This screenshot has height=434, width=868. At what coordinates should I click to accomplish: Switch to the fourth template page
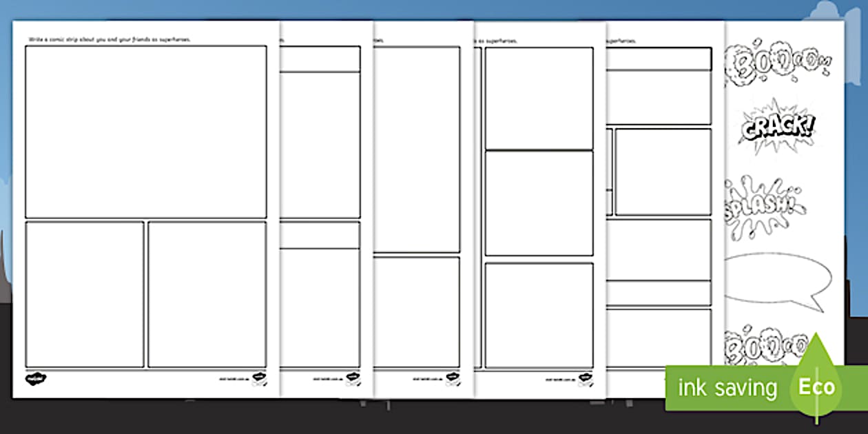point(537,207)
